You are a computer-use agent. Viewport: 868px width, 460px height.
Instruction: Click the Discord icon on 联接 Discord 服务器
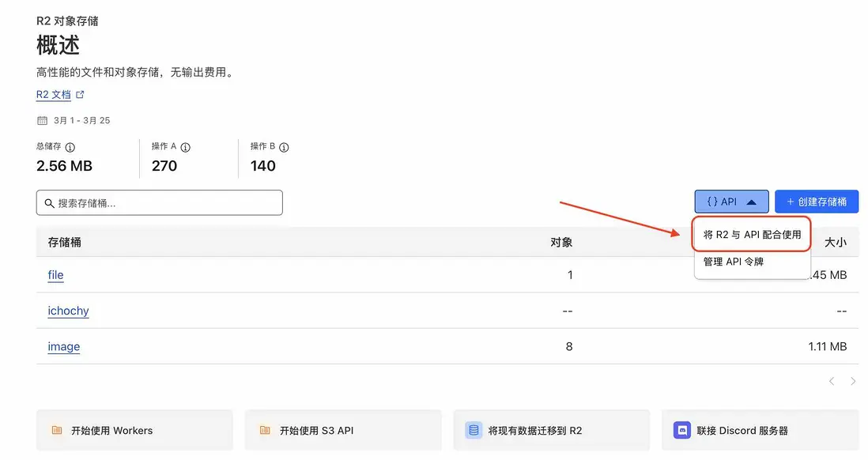point(681,431)
